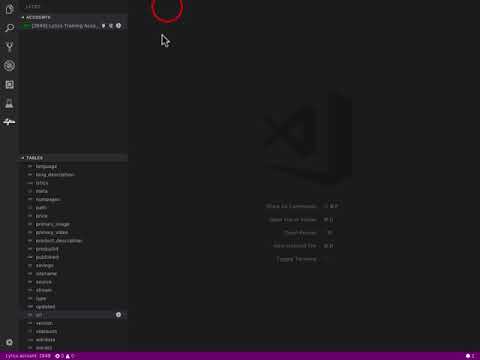Select the product_description field
This screenshot has width=480, height=360.
(59, 241)
